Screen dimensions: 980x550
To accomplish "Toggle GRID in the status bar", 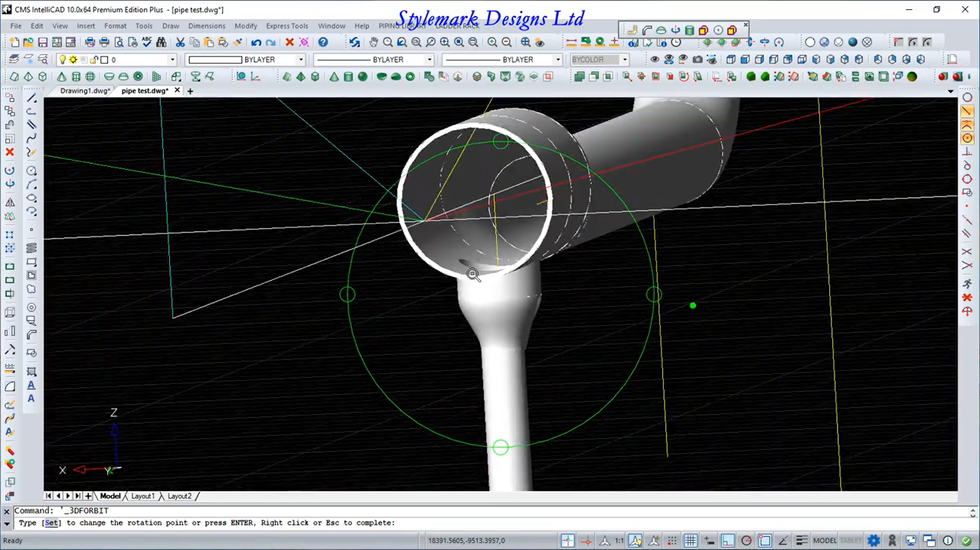I will pos(690,541).
